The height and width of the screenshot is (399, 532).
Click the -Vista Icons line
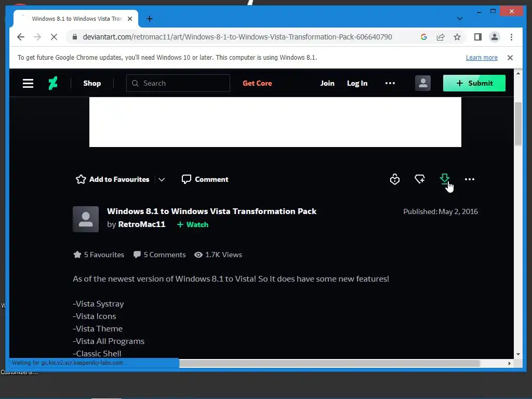[95, 316]
